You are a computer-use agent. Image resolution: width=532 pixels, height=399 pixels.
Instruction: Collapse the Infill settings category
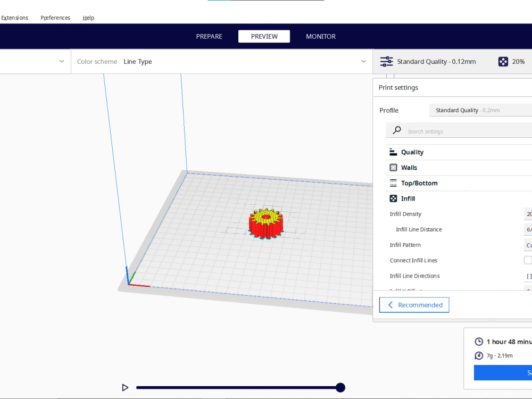click(459, 198)
